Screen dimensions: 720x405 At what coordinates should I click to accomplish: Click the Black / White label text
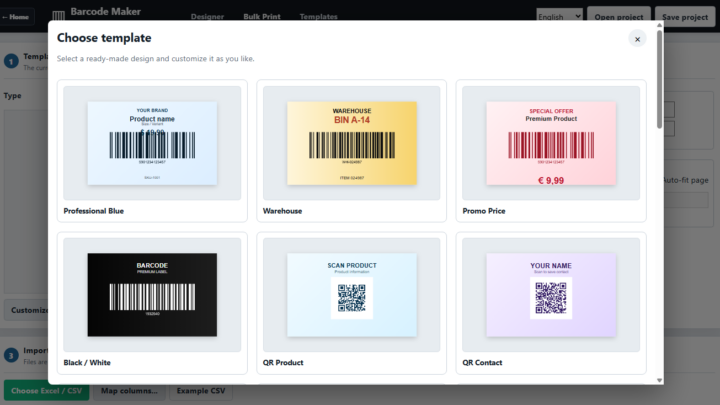coord(87,362)
